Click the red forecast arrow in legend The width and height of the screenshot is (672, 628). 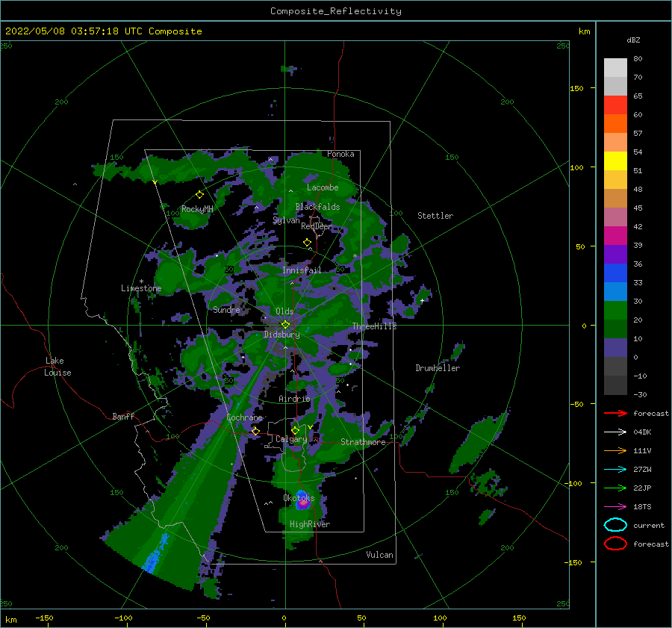615,413
